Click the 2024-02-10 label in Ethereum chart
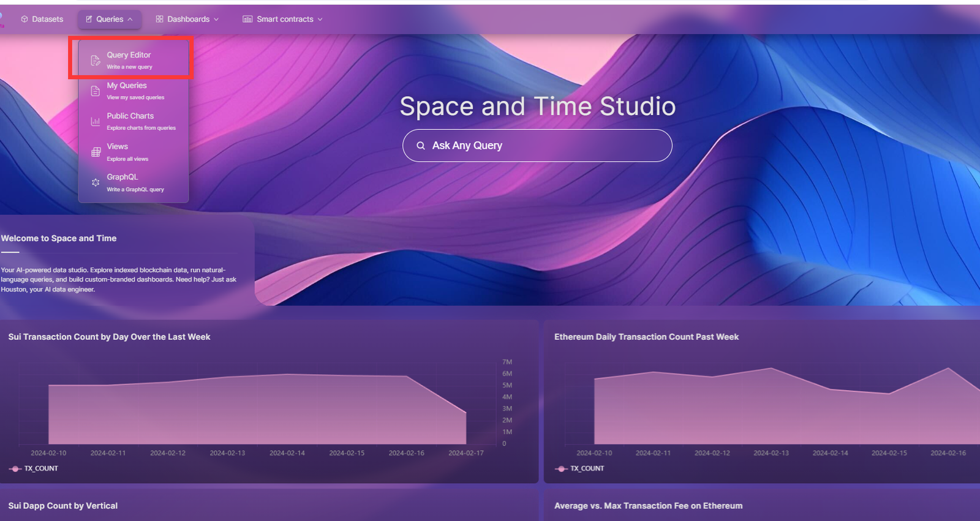 (594, 453)
